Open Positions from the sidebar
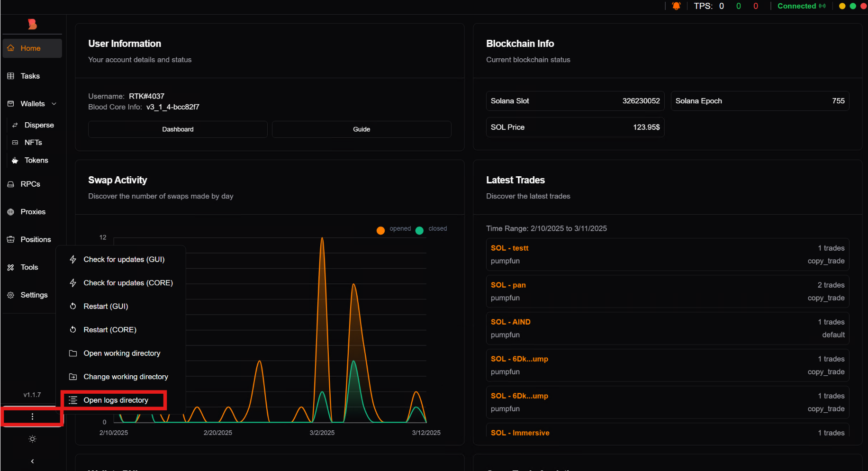Viewport: 868px width, 471px height. pyautogui.click(x=36, y=239)
